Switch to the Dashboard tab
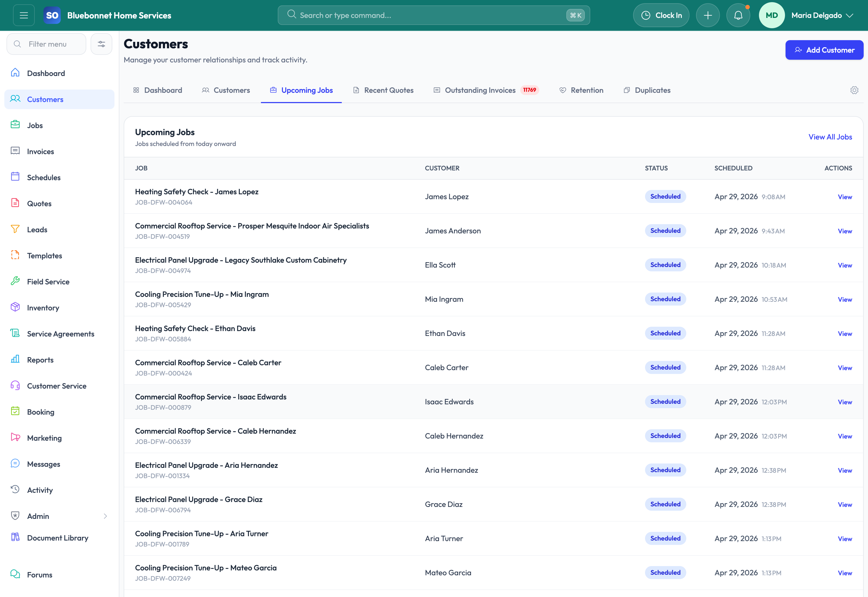Screen dimensions: 868x597 pyautogui.click(x=157, y=90)
